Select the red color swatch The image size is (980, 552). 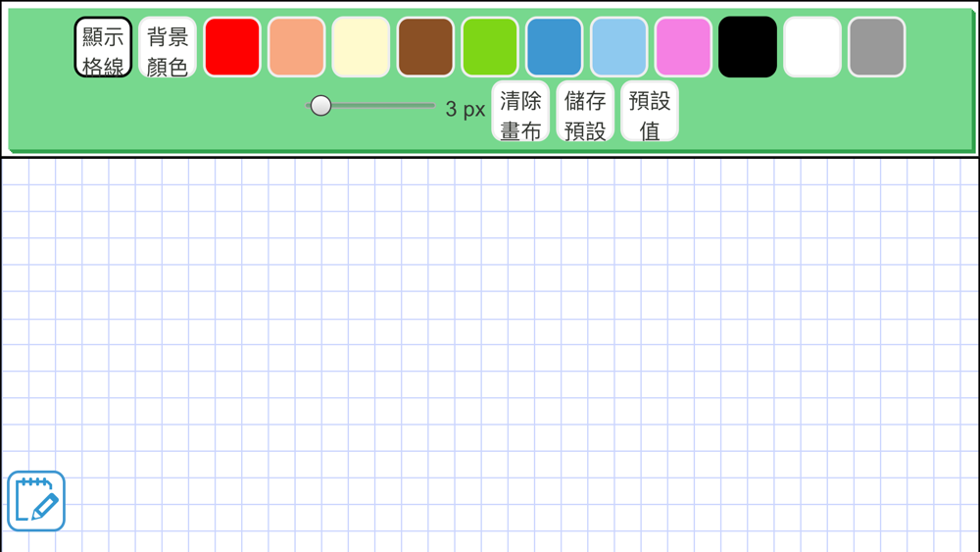coord(232,47)
